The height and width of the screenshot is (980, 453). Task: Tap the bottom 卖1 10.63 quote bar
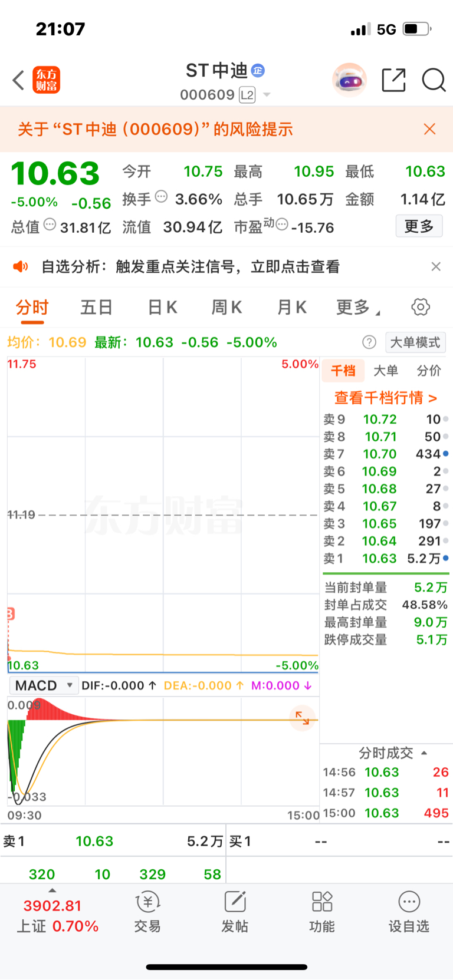click(x=113, y=841)
